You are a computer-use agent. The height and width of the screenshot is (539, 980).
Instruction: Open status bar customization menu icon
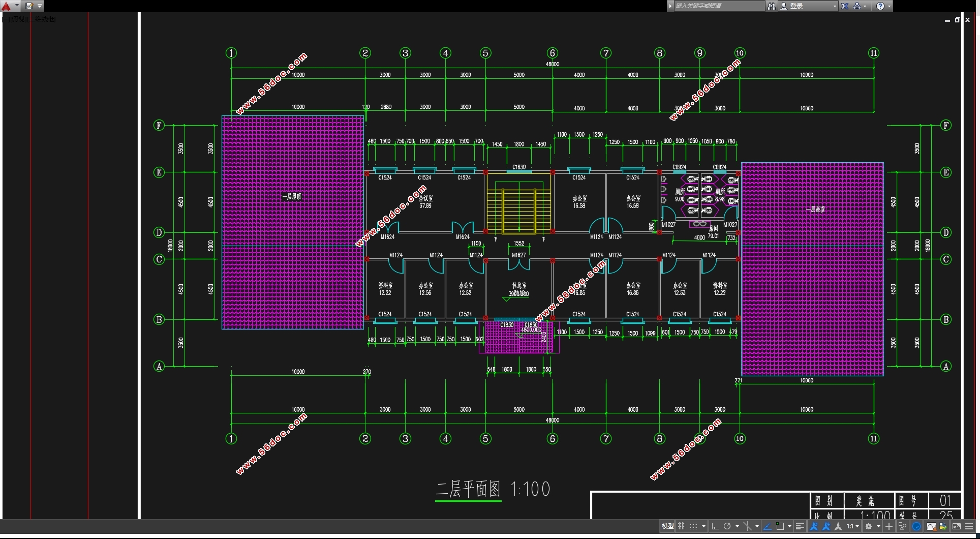click(969, 526)
